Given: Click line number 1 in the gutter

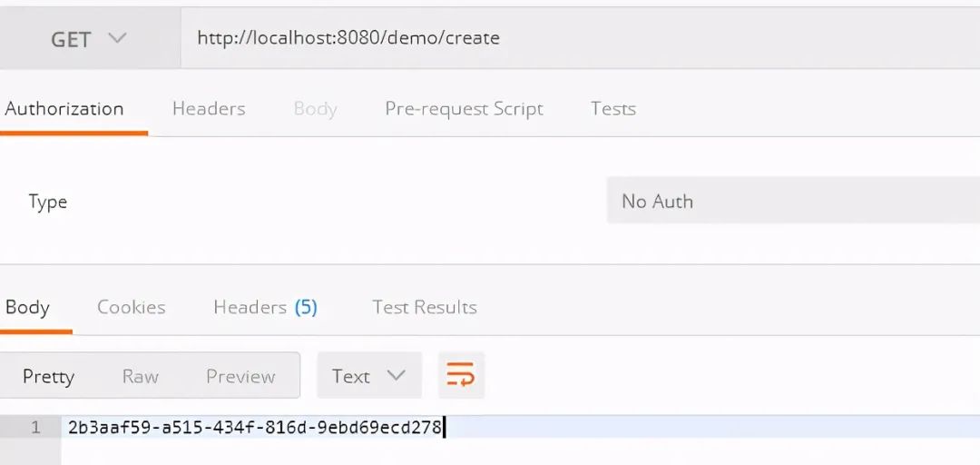Looking at the screenshot, I should [x=35, y=427].
